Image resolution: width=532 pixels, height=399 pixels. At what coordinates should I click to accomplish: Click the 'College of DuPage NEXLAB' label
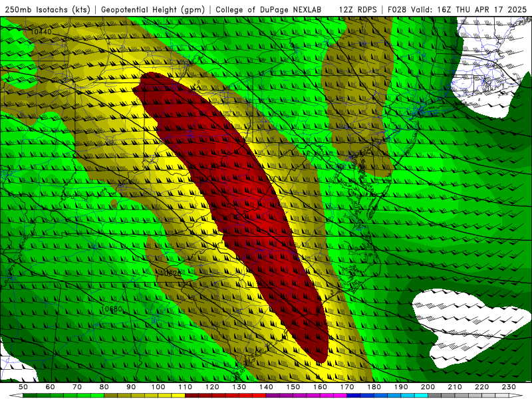point(269,9)
